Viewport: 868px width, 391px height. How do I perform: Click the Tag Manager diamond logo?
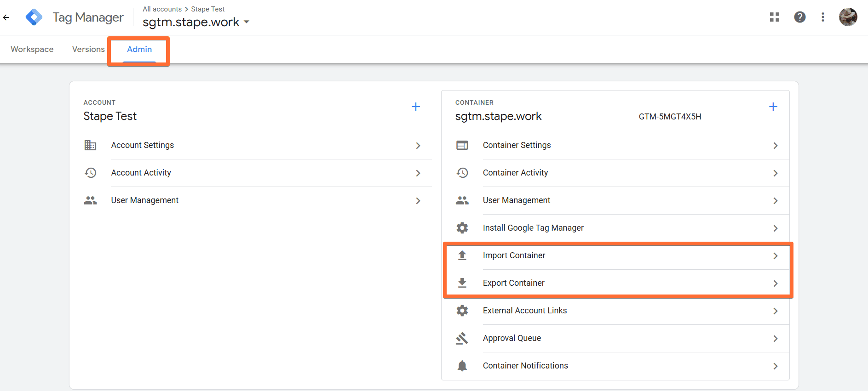tap(34, 17)
